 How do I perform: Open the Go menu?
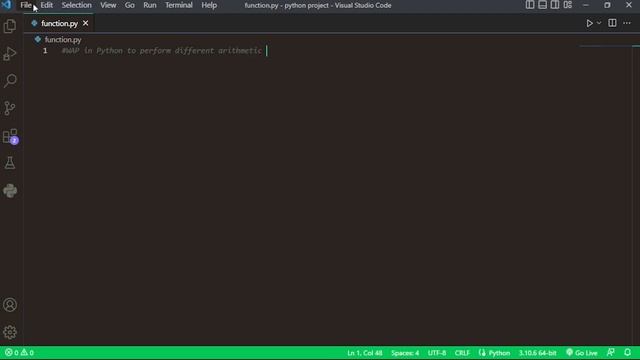click(x=130, y=5)
